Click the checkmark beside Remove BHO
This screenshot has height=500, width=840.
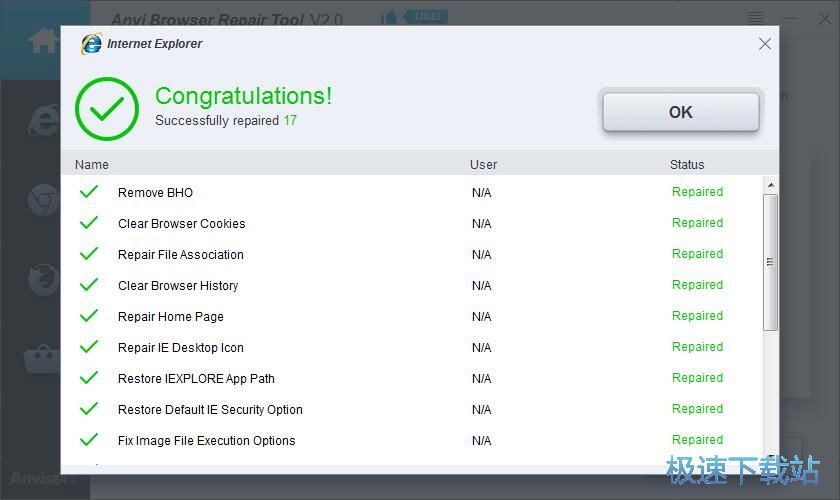[x=89, y=192]
